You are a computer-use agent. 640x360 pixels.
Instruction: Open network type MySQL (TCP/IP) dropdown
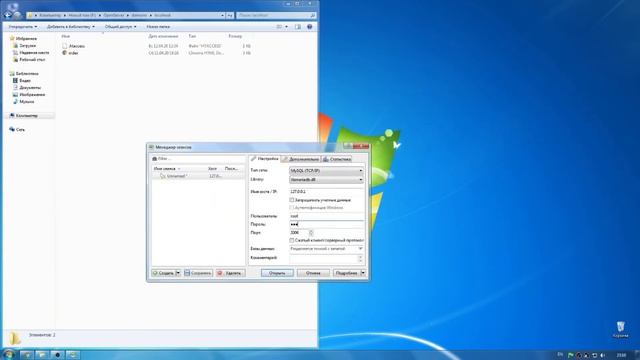click(326, 171)
